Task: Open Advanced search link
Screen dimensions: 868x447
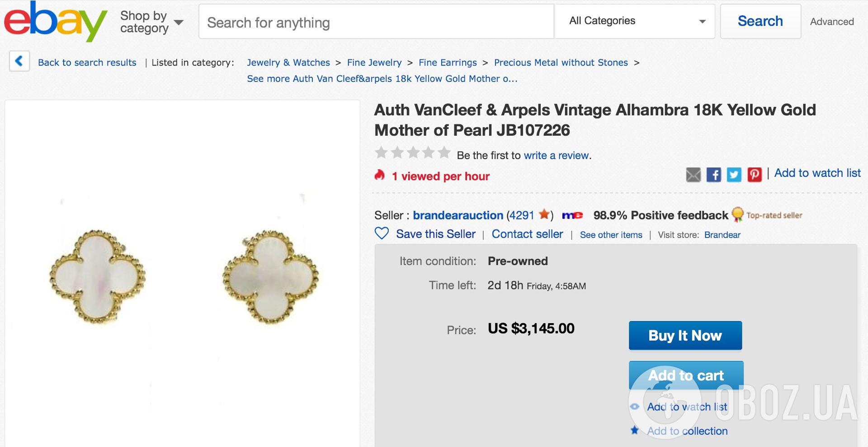Action: [x=831, y=22]
